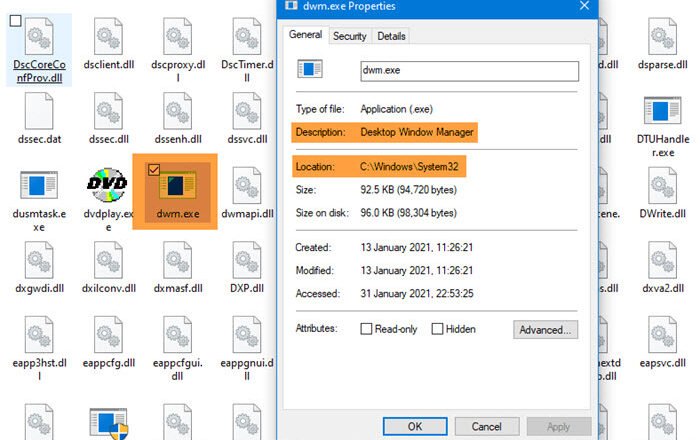Click the Modified date value
Viewport: 700px width, 440px height.
point(417,270)
